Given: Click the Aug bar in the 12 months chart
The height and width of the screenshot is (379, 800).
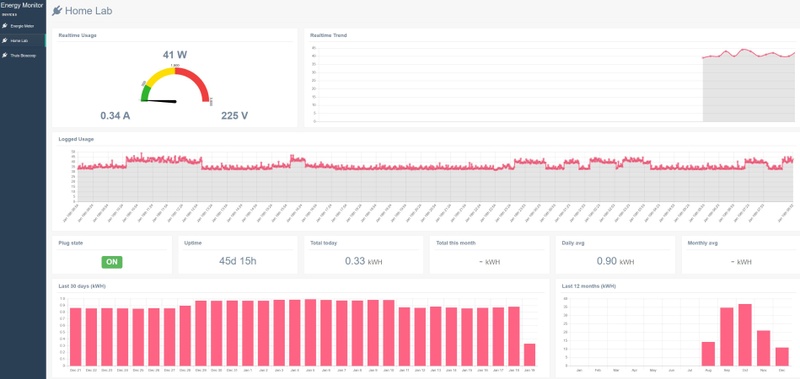Looking at the screenshot, I should pyautogui.click(x=708, y=354).
